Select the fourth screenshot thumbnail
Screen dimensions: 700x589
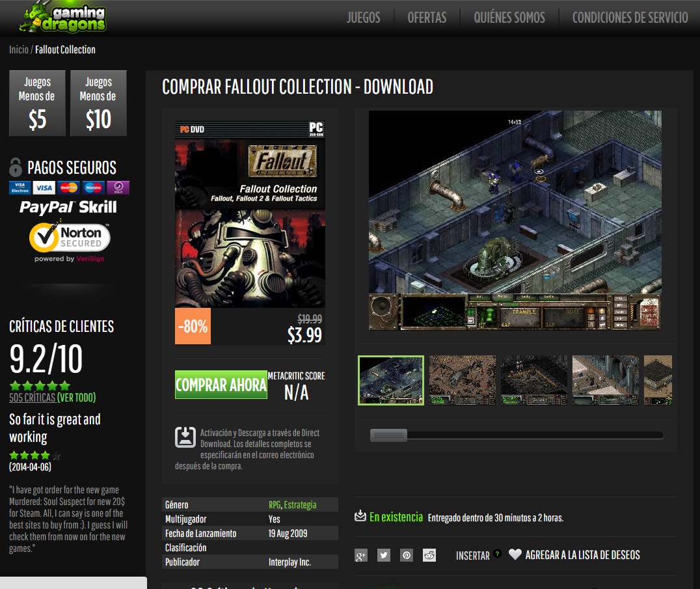pos(606,381)
